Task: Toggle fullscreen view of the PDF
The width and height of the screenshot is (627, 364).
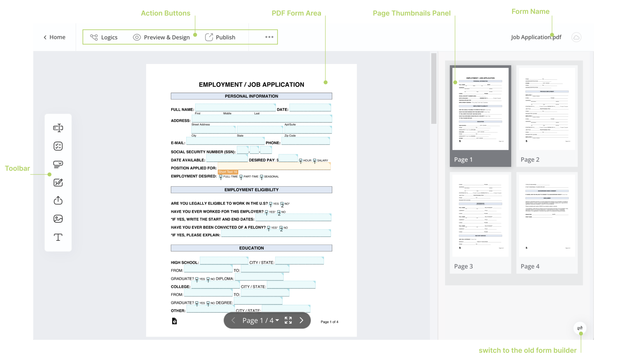Action: click(288, 320)
